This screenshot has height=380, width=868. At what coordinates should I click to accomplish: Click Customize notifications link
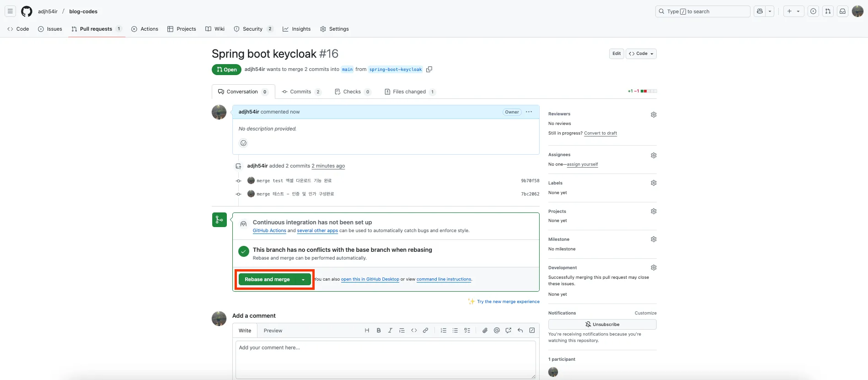click(x=645, y=313)
